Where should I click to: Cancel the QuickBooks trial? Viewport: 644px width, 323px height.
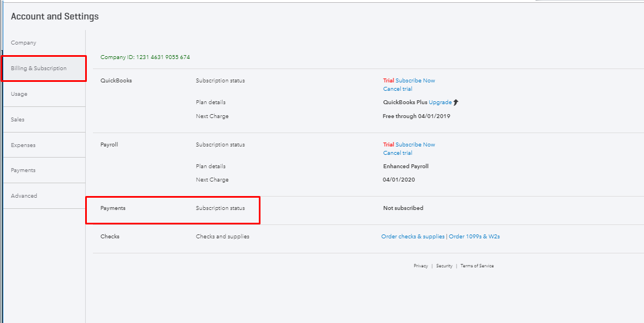[x=397, y=89]
